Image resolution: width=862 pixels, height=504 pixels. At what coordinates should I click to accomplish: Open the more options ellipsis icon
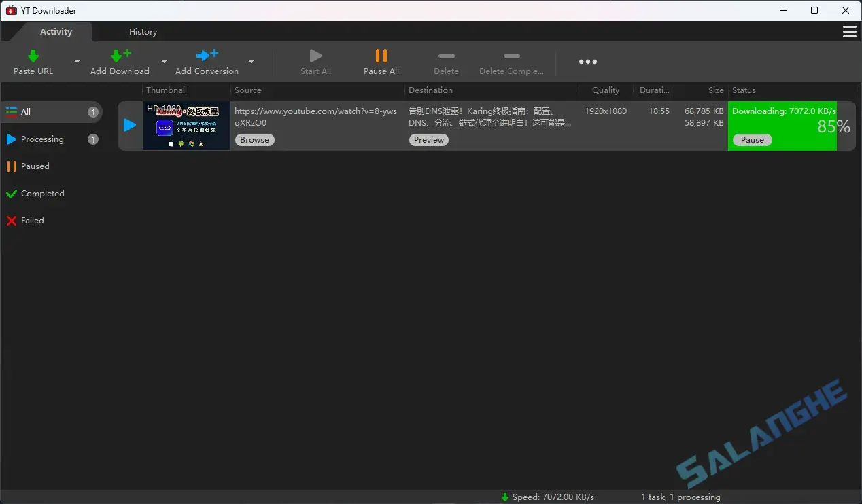587,62
